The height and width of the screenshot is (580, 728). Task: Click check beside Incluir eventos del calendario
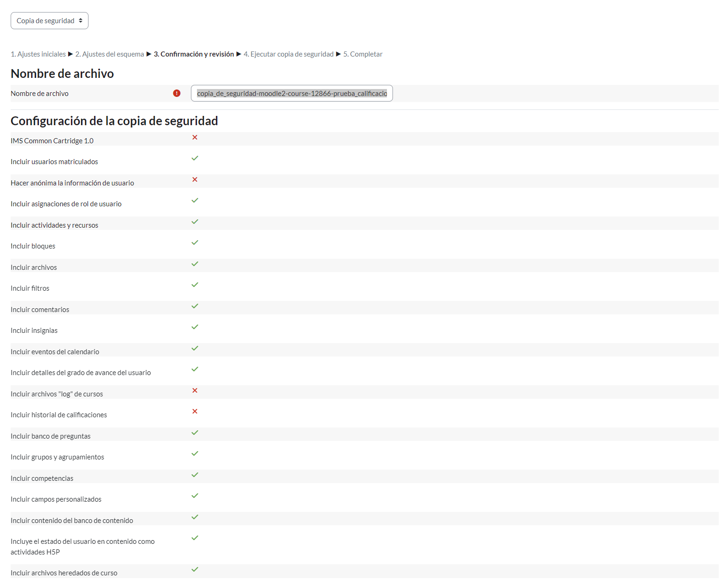point(195,348)
